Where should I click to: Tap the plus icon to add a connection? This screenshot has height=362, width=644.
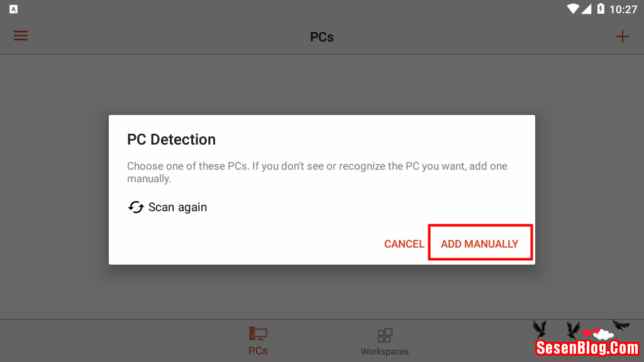(622, 36)
